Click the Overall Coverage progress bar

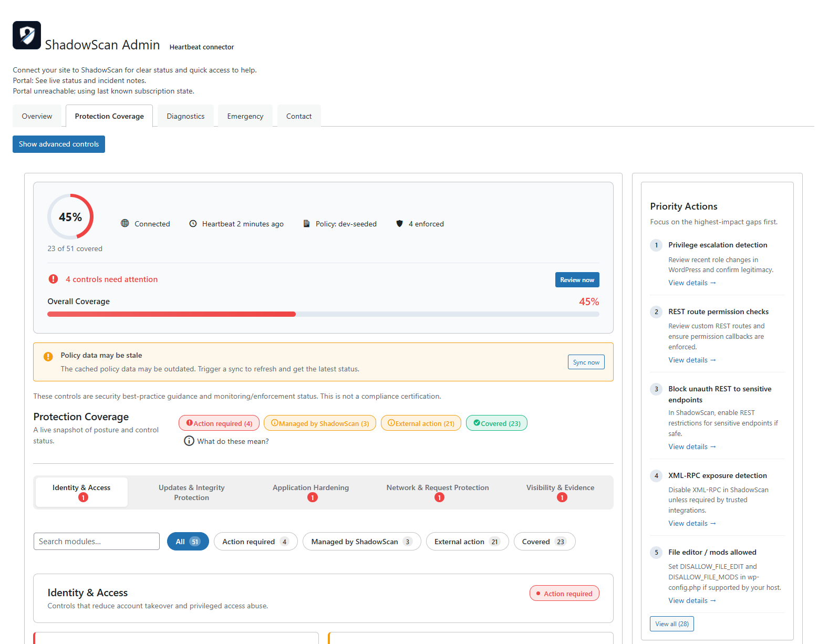point(323,314)
